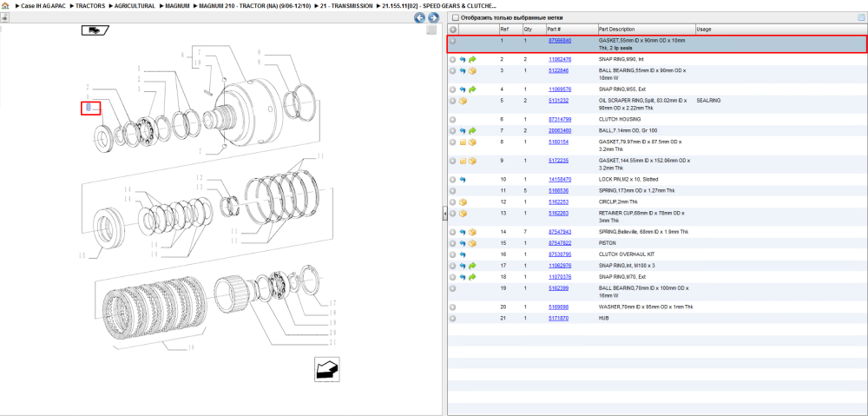
Task: Go to next diagram with right arrow
Action: point(433,17)
